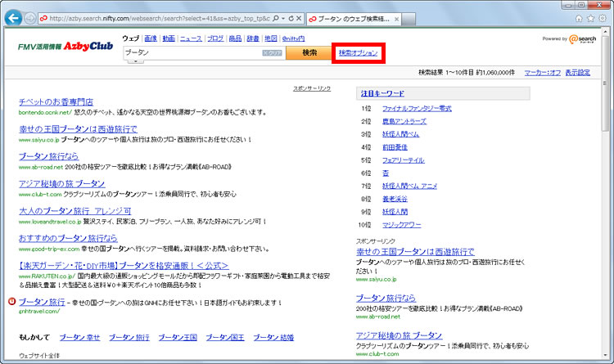614x364 pixels.
Task: Switch to 画像 search category
Action: (151, 38)
